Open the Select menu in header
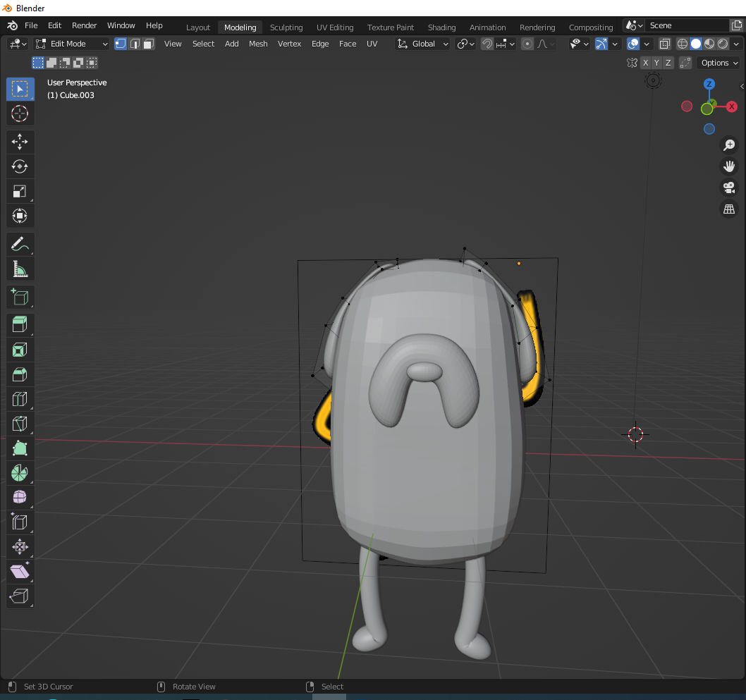 [x=203, y=44]
